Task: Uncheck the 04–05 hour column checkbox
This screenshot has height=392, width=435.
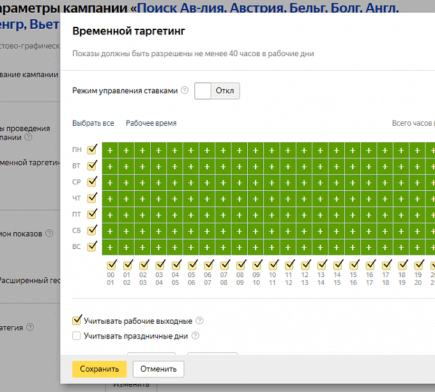Action: [x=176, y=265]
